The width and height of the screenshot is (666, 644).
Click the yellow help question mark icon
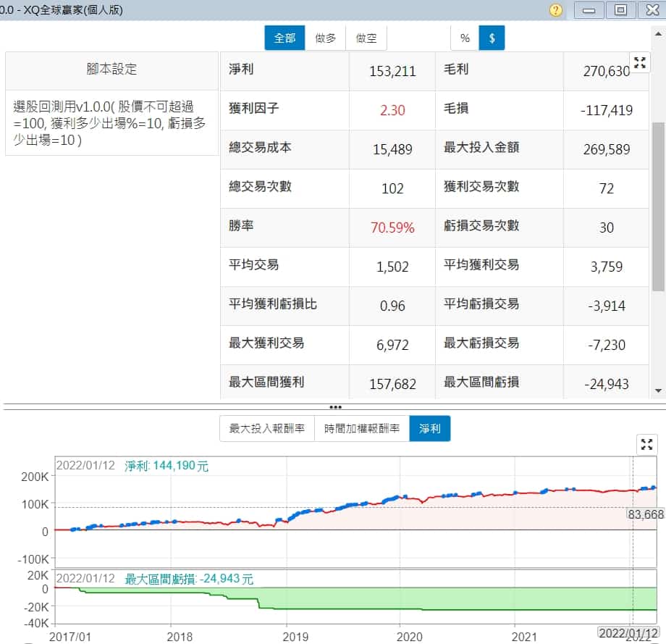[556, 10]
